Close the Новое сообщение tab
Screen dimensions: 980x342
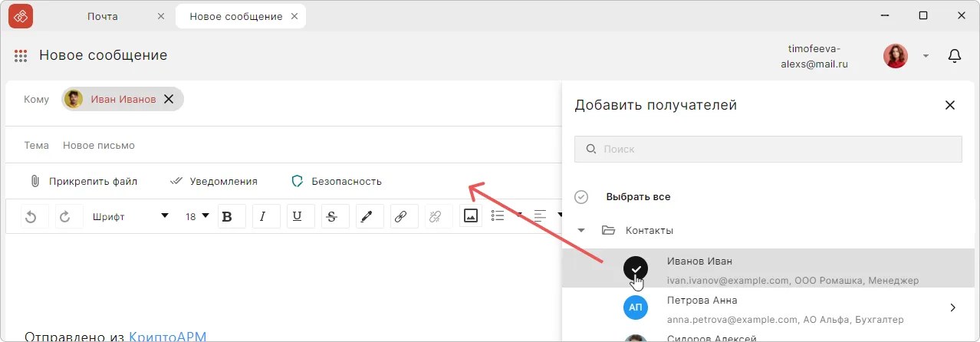tap(294, 16)
